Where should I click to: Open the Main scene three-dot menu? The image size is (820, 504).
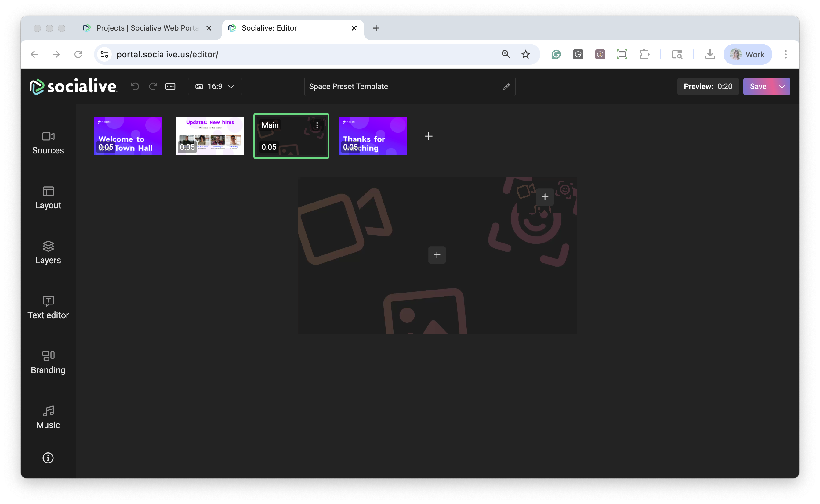coord(317,125)
